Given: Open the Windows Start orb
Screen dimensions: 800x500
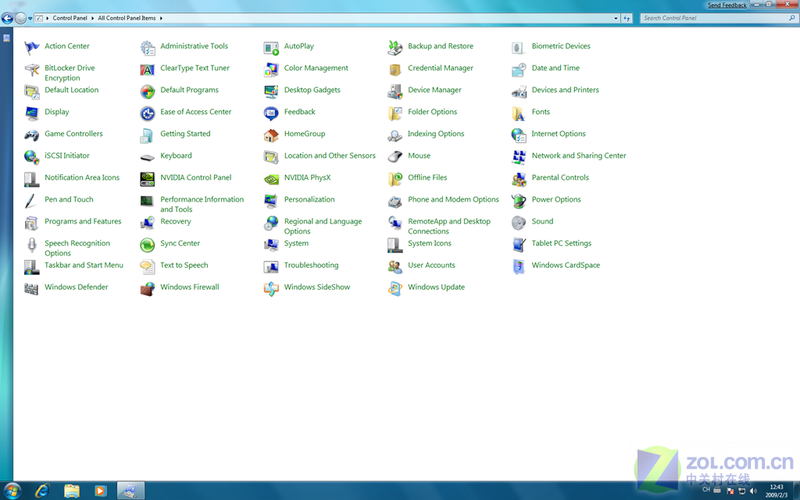Looking at the screenshot, I should 12,491.
